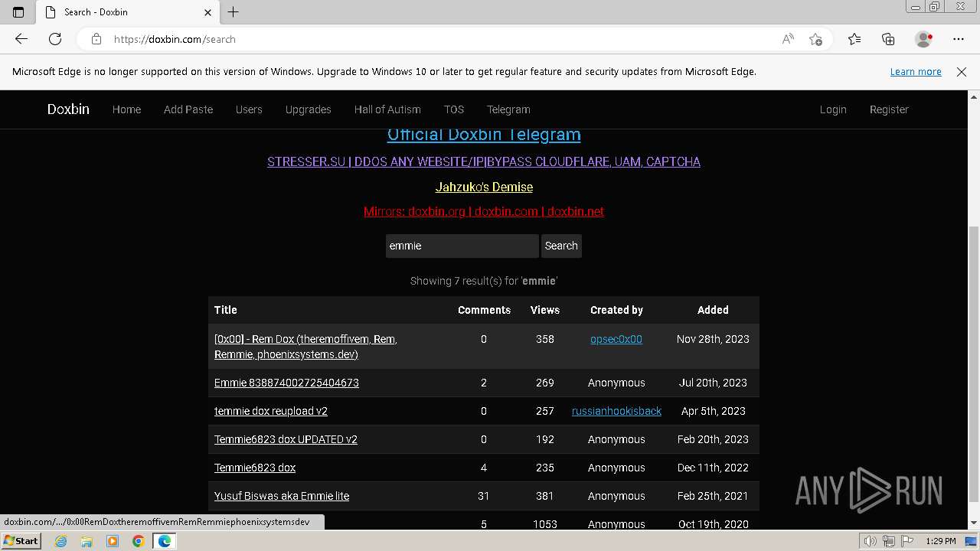
Task: Open the TOS nav item
Action: point(454,109)
